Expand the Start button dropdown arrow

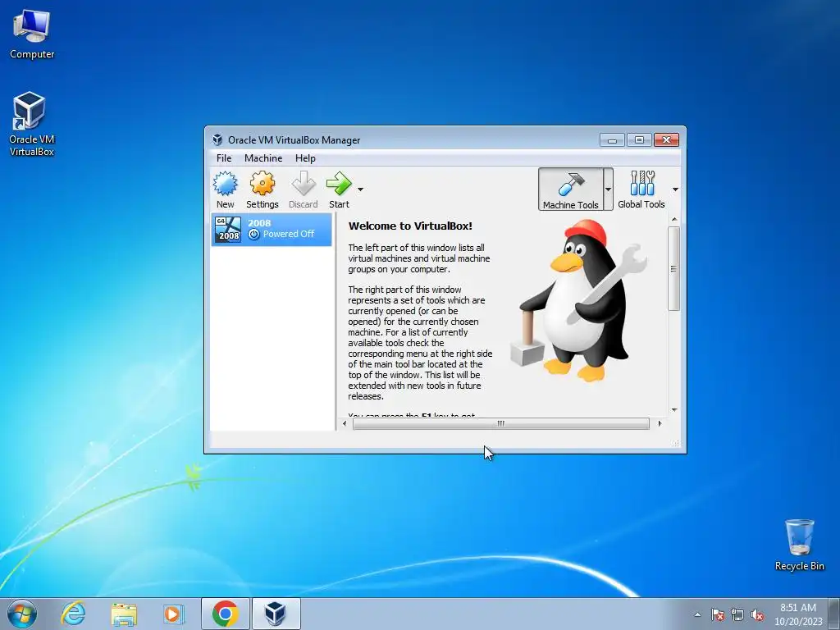pyautogui.click(x=361, y=189)
